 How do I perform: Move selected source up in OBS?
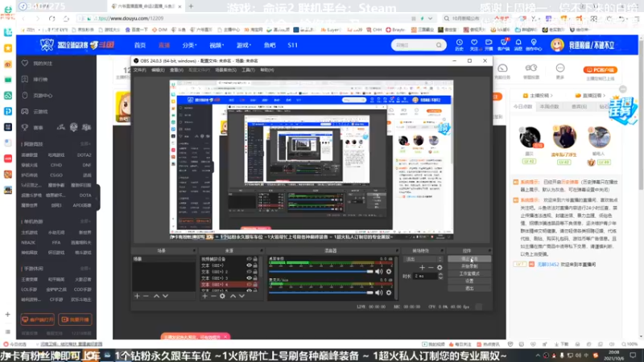click(233, 296)
